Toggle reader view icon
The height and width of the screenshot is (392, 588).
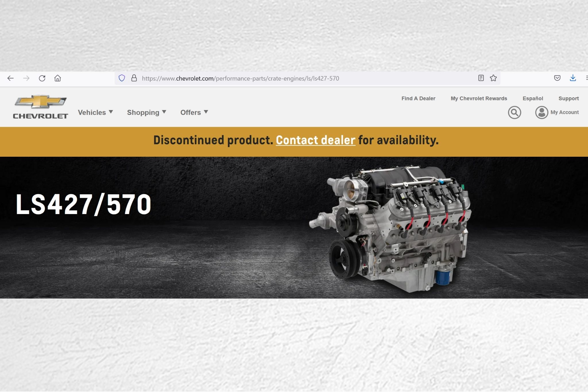coord(481,78)
